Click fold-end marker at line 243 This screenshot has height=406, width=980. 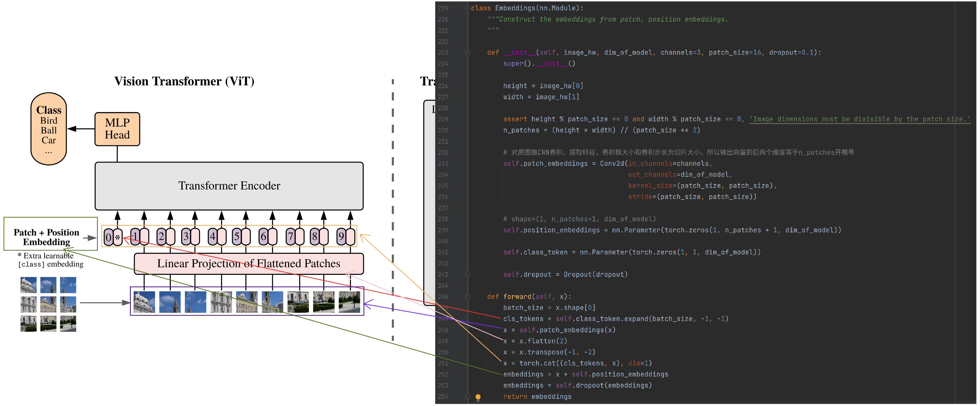(x=468, y=275)
